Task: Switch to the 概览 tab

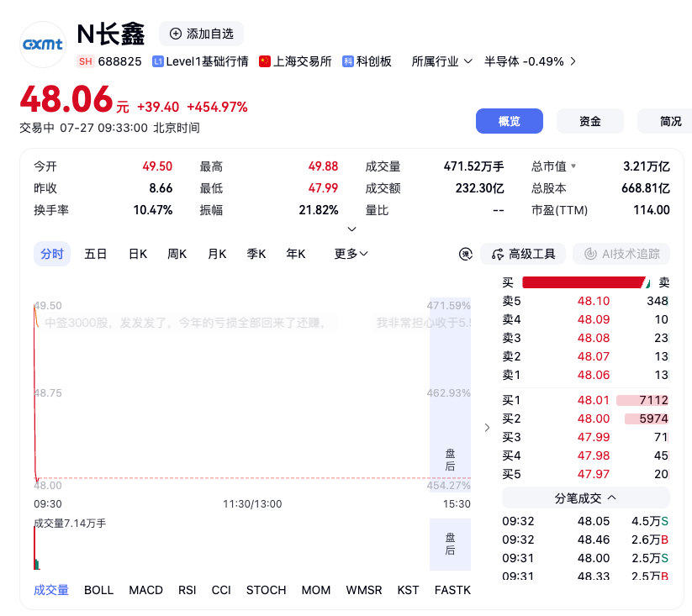Action: (x=510, y=121)
